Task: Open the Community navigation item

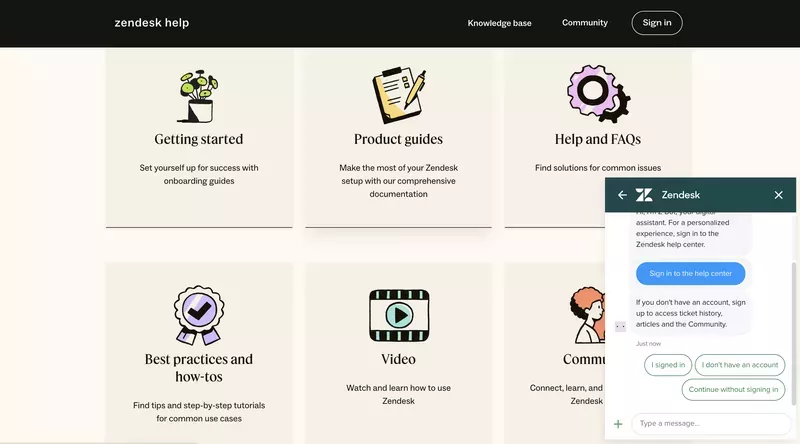Action: click(x=584, y=23)
